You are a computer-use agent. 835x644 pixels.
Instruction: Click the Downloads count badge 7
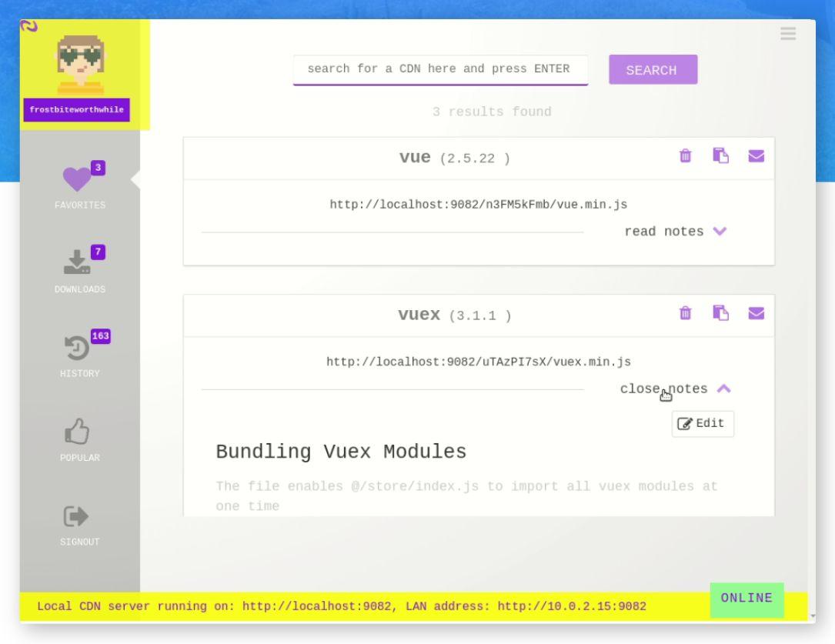(98, 252)
